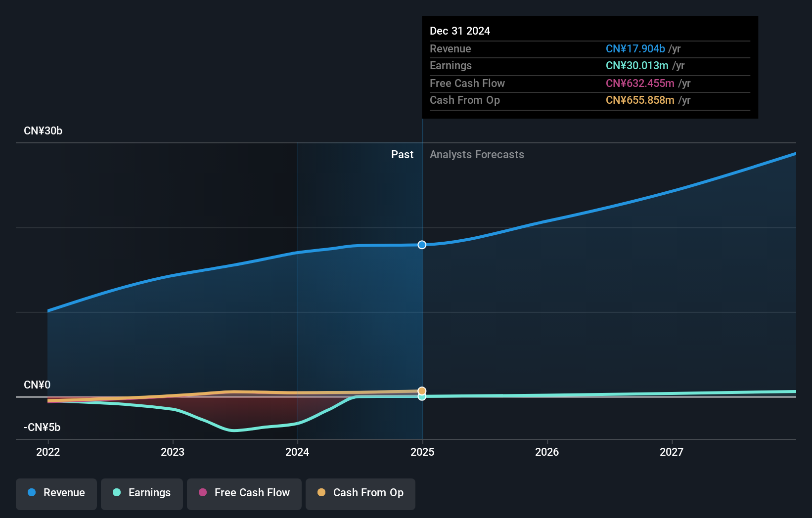
Task: Click the orange cash from op data marker
Action: tap(422, 390)
